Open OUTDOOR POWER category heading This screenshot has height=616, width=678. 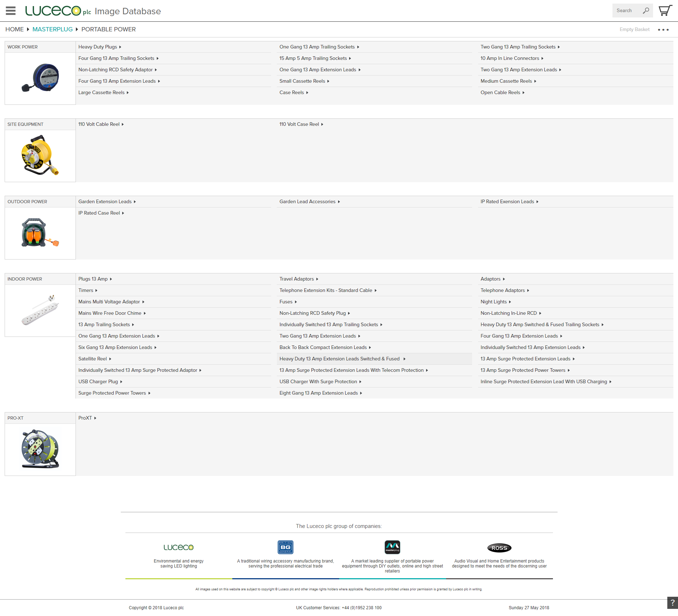pyautogui.click(x=27, y=201)
